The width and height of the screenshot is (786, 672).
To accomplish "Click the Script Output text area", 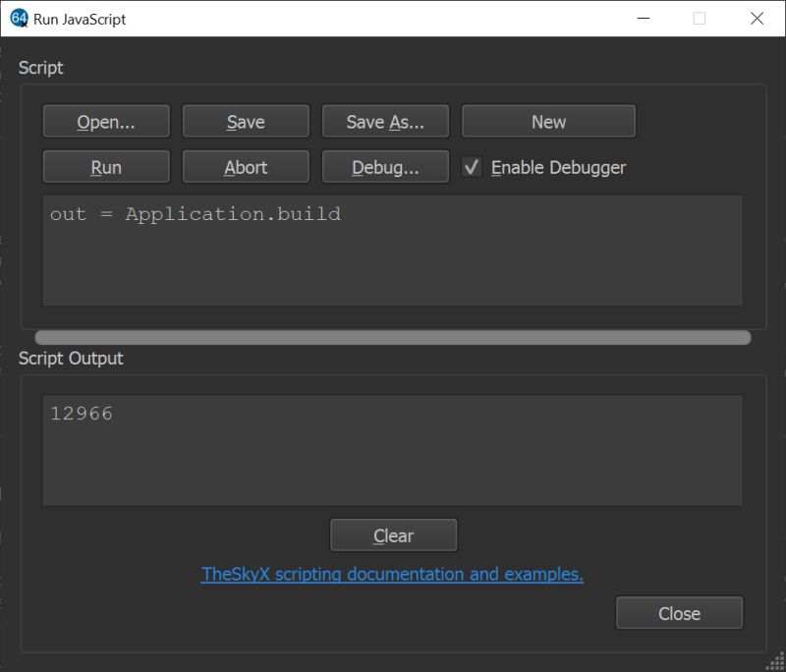I will pos(392,450).
